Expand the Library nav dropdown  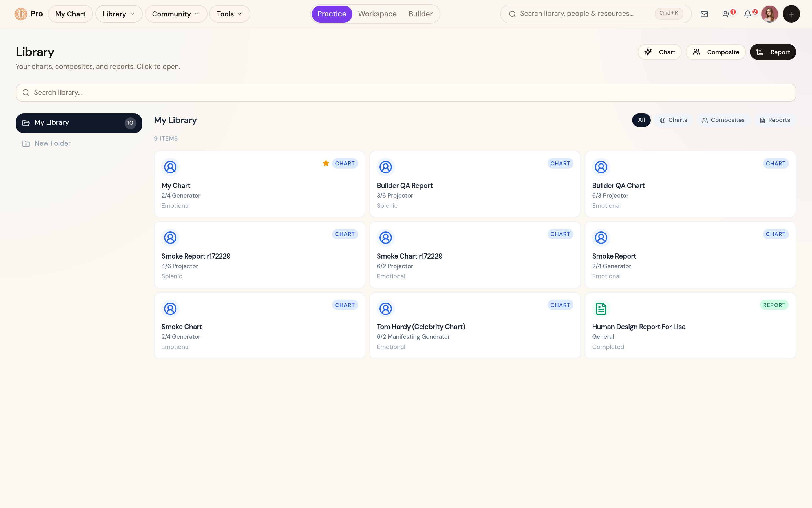pyautogui.click(x=119, y=14)
